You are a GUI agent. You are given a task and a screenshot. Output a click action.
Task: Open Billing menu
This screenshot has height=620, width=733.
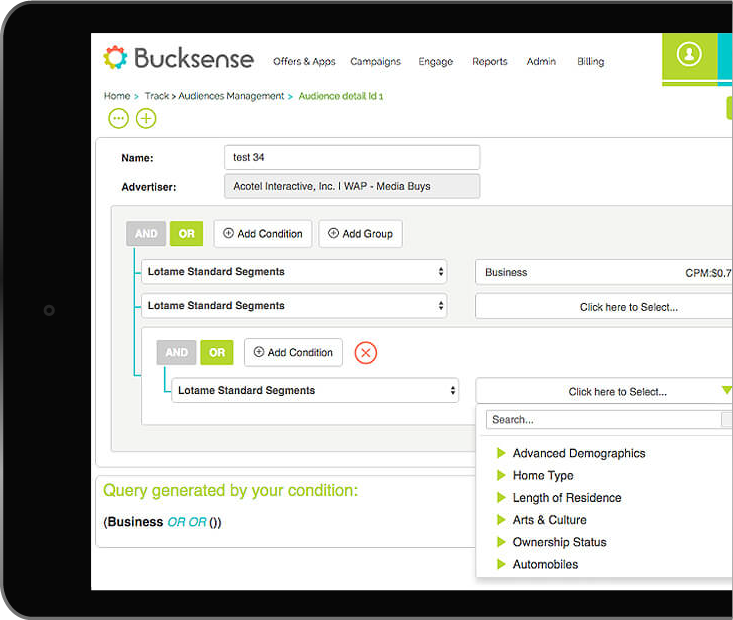590,61
